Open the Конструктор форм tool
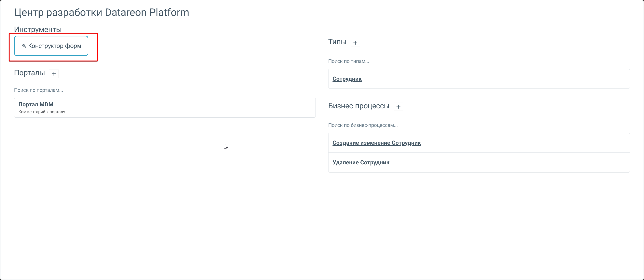 click(51, 46)
